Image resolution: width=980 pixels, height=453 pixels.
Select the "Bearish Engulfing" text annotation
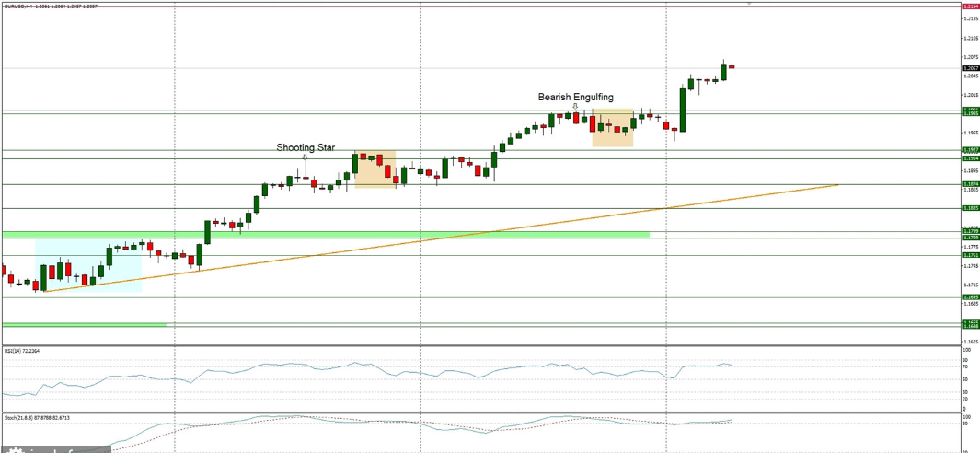[x=575, y=97]
